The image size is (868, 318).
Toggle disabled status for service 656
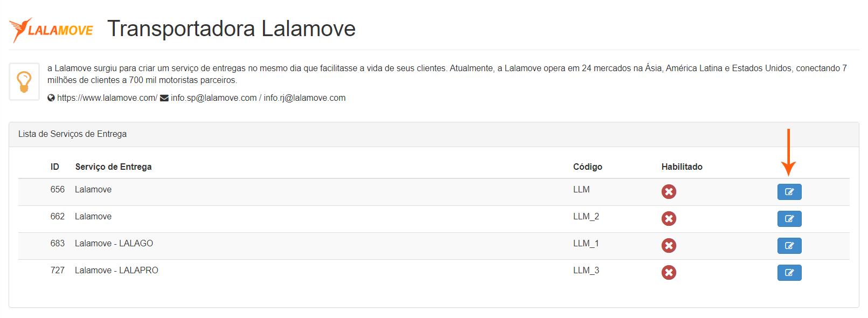[x=669, y=192]
